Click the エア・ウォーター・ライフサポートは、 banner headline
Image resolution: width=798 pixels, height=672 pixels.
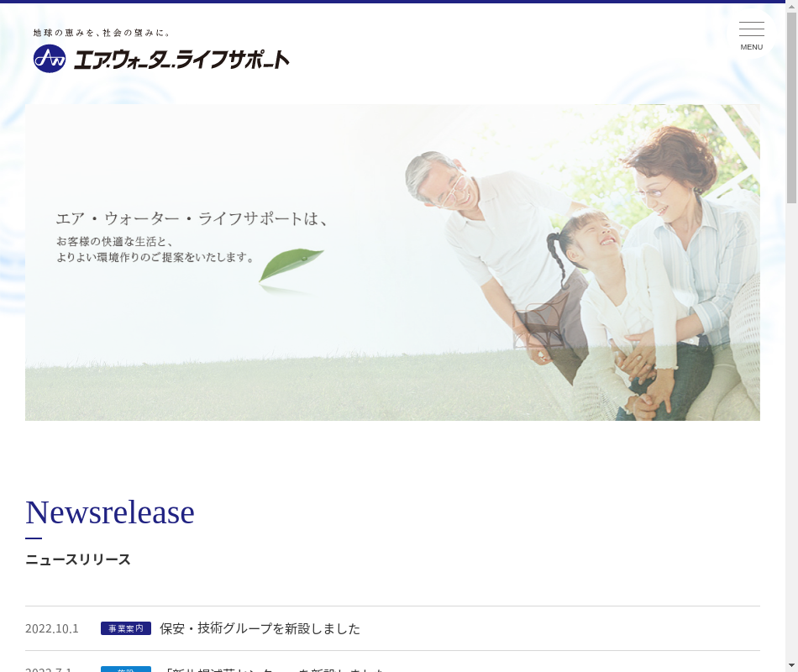click(x=192, y=219)
